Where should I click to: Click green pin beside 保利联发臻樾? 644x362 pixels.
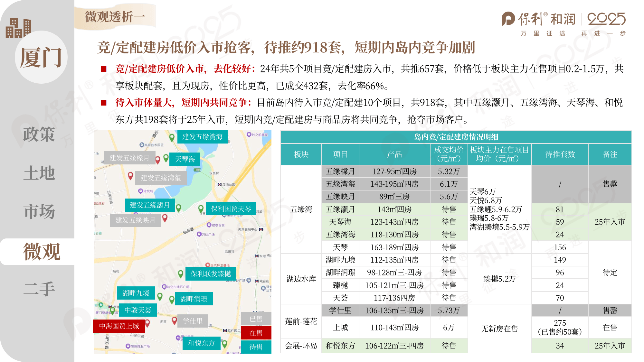pos(181,274)
